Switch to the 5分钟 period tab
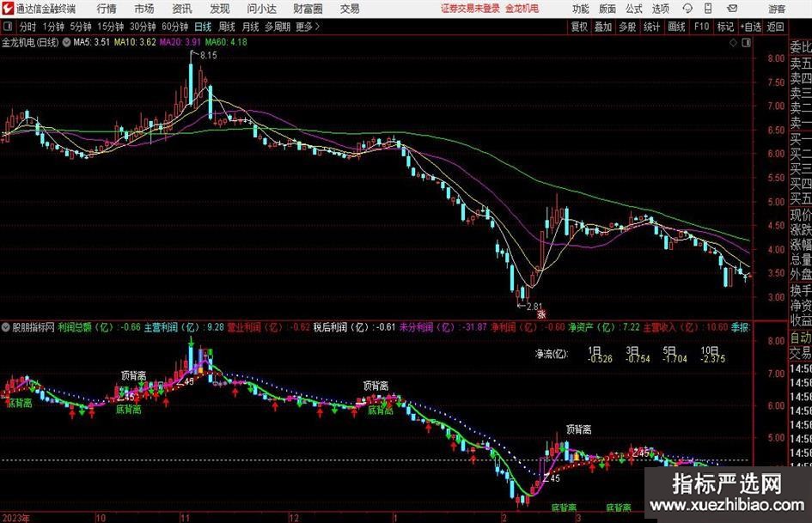Viewport: 812px width, 523px height. pos(81,27)
